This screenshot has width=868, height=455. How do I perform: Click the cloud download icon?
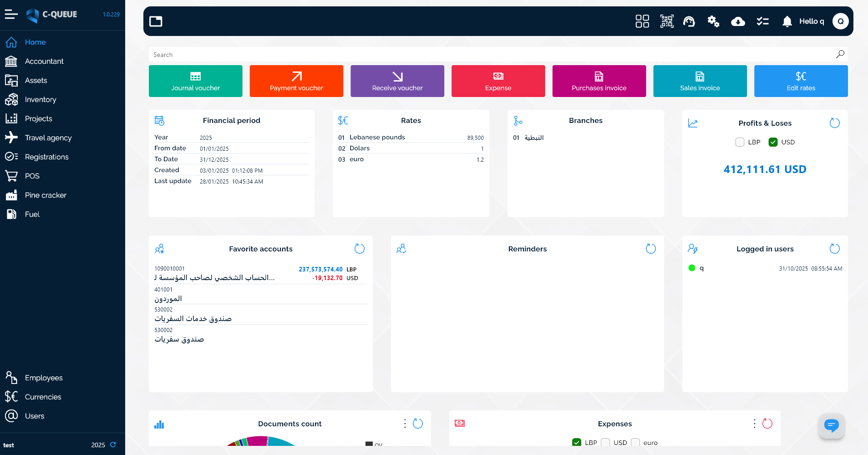tap(738, 21)
